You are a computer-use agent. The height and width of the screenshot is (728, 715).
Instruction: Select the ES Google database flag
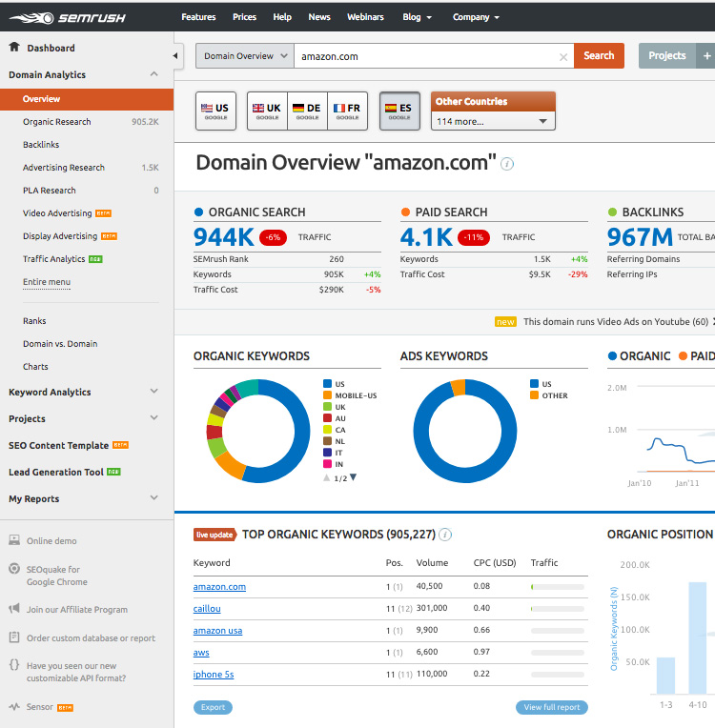[399, 111]
